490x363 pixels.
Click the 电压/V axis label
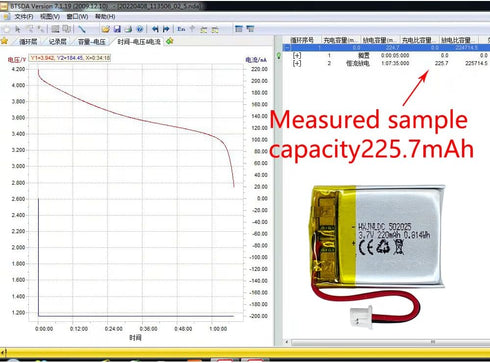pos(17,60)
